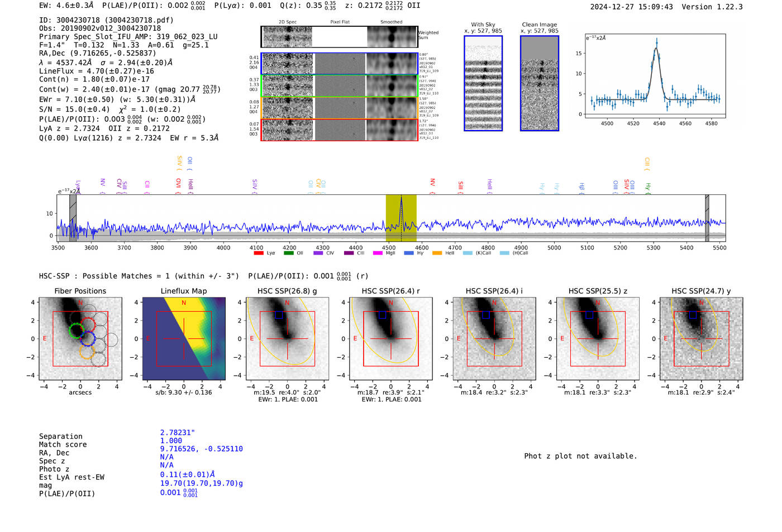
Task: Click the full spectrum plot panel
Action: (392, 218)
